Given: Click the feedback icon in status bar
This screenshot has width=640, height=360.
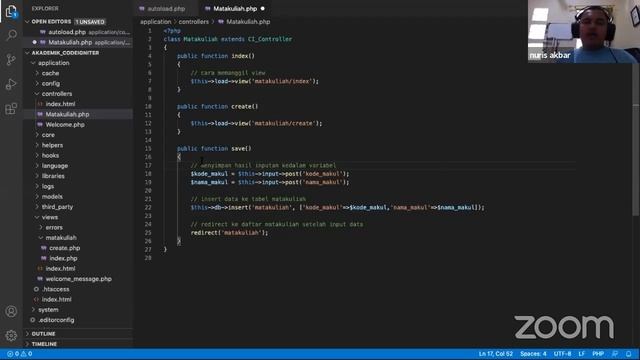Looking at the screenshot, I should tap(615, 354).
